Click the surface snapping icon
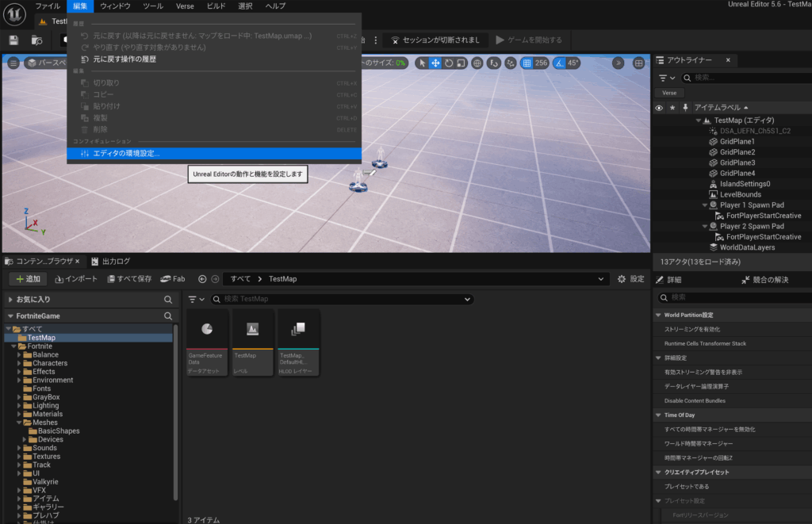The image size is (812, 524). pyautogui.click(x=494, y=63)
